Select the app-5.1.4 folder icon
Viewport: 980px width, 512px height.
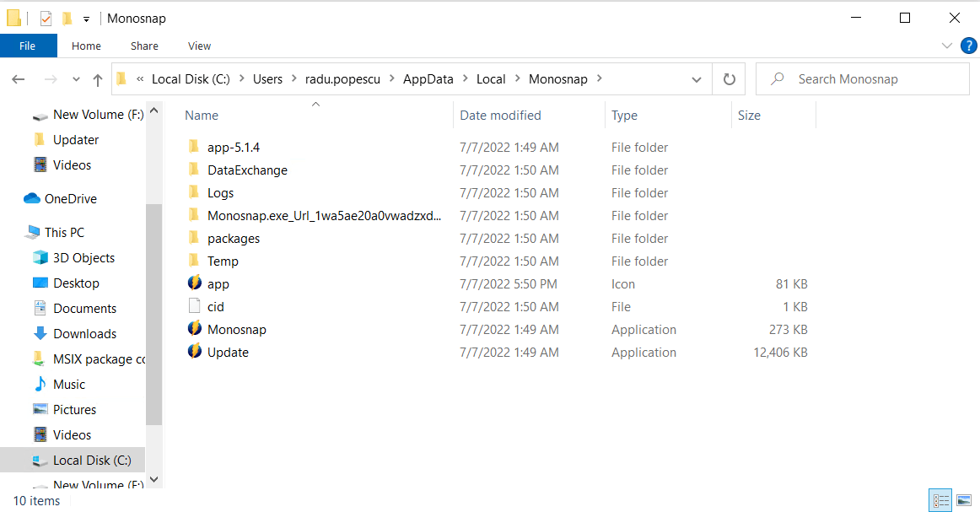(x=194, y=147)
